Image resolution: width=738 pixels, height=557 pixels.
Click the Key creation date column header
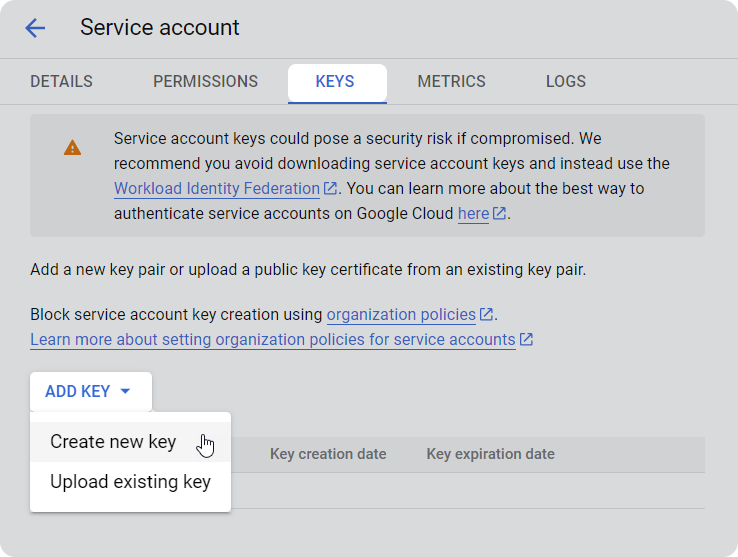328,454
